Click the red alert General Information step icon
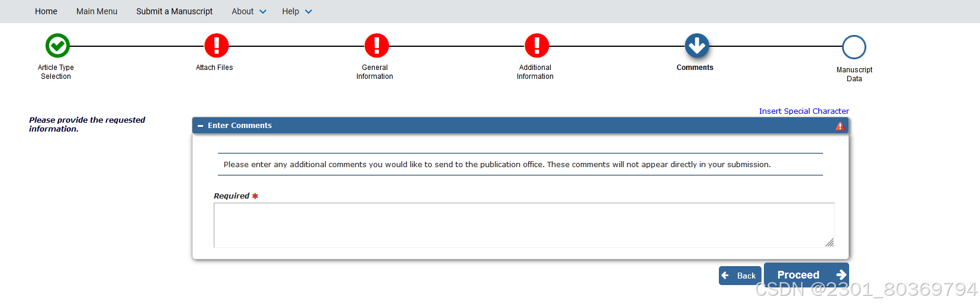The width and height of the screenshot is (980, 307). click(x=377, y=46)
